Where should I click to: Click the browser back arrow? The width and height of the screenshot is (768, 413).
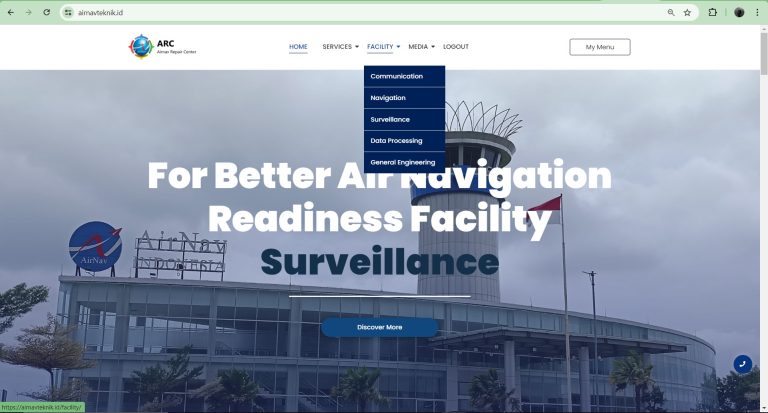click(11, 12)
